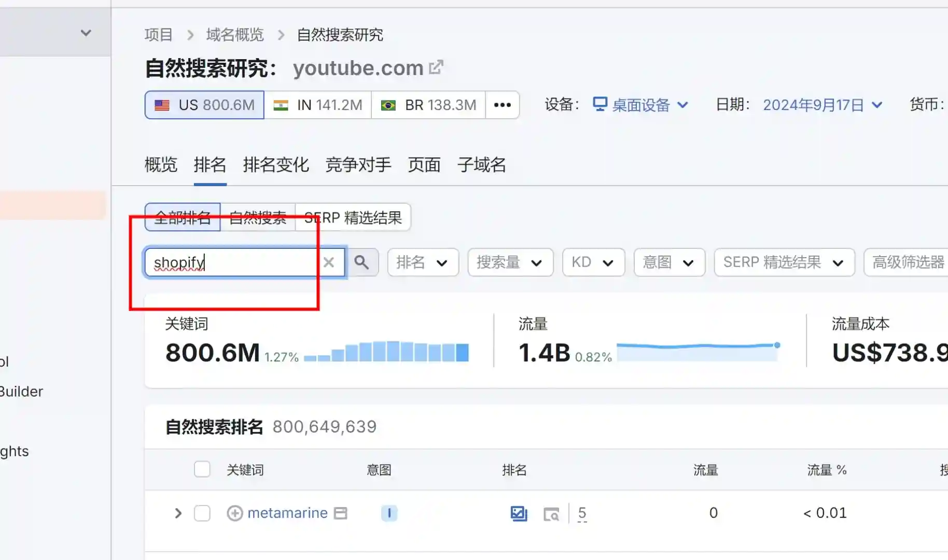Click the SERP snapshot icon beside metamarine

(340, 513)
